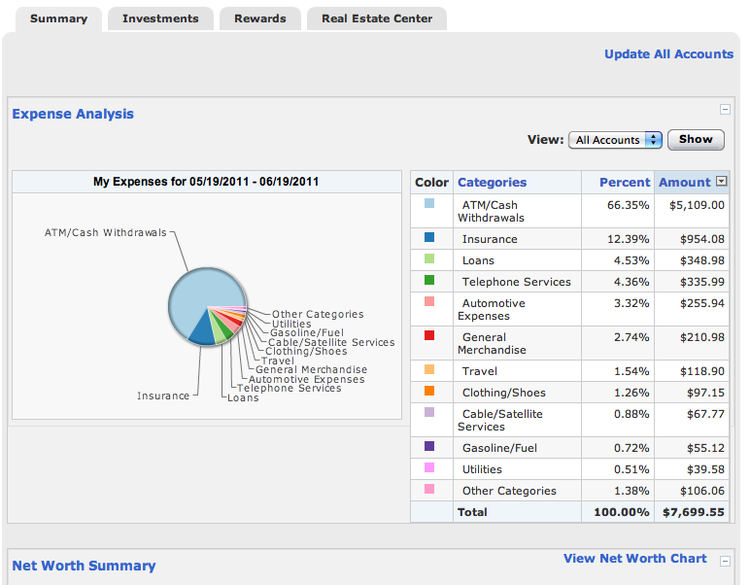This screenshot has width=750, height=585.
Task: Click the Insurance dark blue color swatch
Action: point(429,238)
